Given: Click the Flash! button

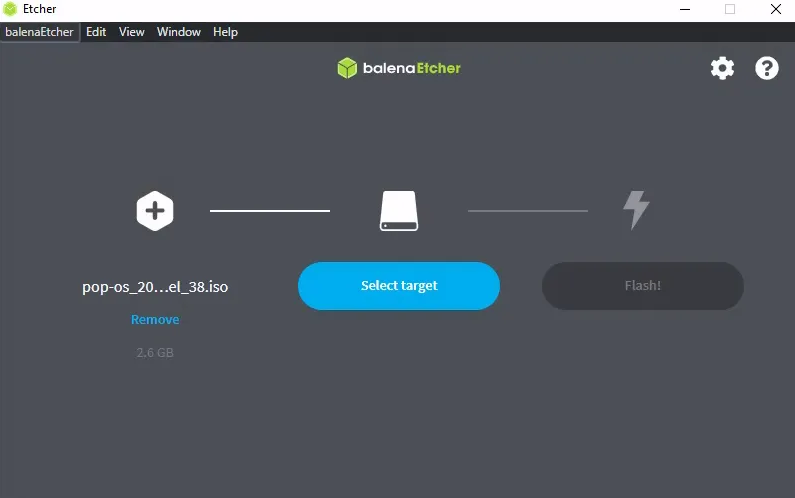Looking at the screenshot, I should tap(642, 286).
